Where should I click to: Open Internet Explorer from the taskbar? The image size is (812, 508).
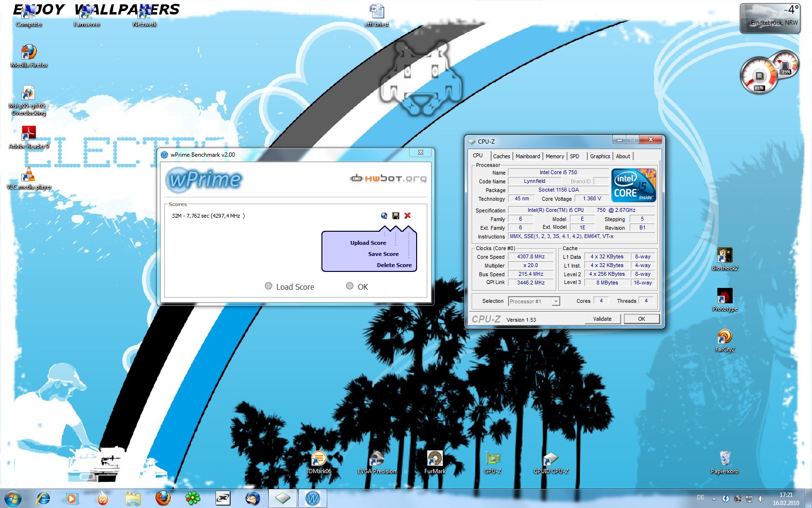[x=43, y=498]
